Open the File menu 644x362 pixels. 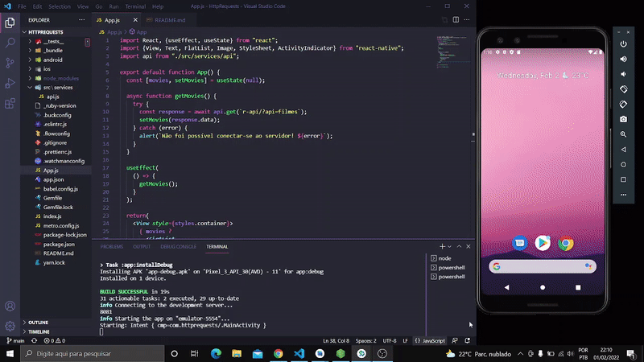point(22,6)
